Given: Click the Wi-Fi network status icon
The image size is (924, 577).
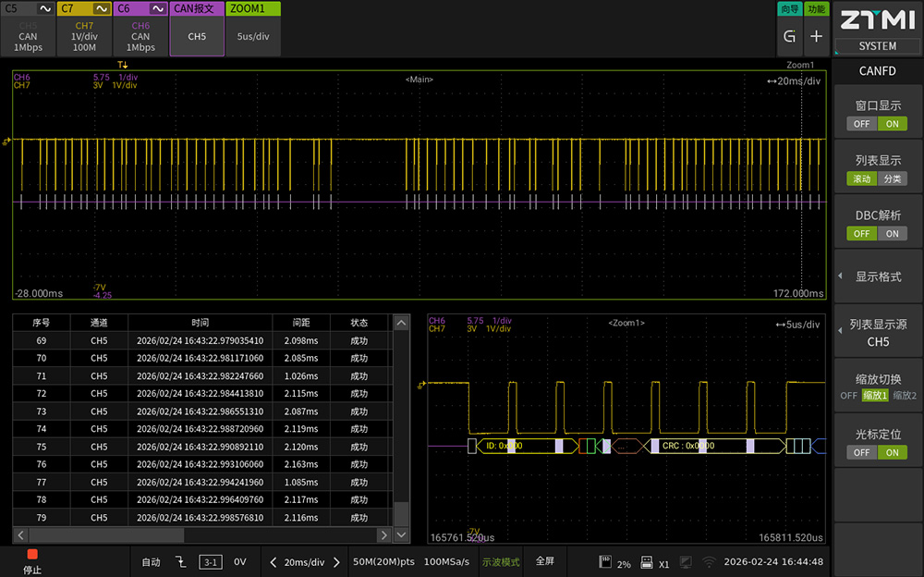Looking at the screenshot, I should [709, 561].
